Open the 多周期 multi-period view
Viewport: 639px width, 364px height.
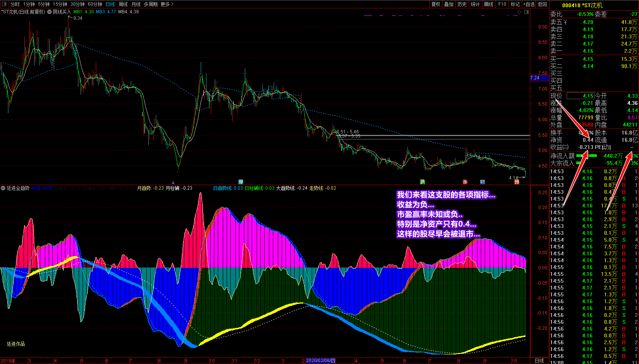tap(151, 4)
